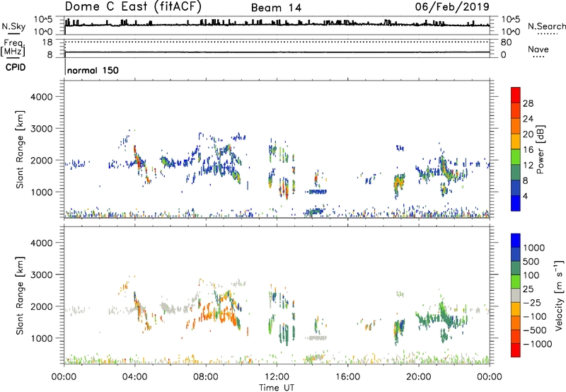Click the 'Nave' legend label

coord(538,49)
